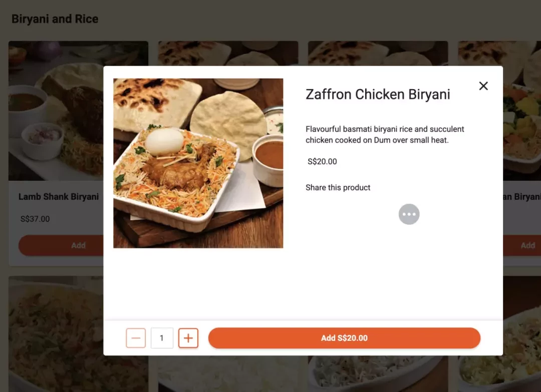Click the Zaffron Chicken Biryani product image
Image resolution: width=541 pixels, height=392 pixels.
coord(198,163)
